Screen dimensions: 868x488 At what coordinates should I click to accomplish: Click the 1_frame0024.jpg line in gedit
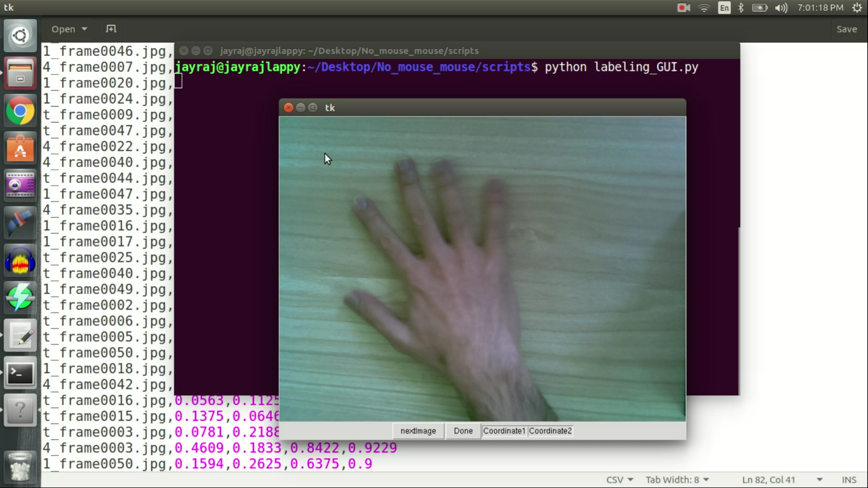coord(108,99)
